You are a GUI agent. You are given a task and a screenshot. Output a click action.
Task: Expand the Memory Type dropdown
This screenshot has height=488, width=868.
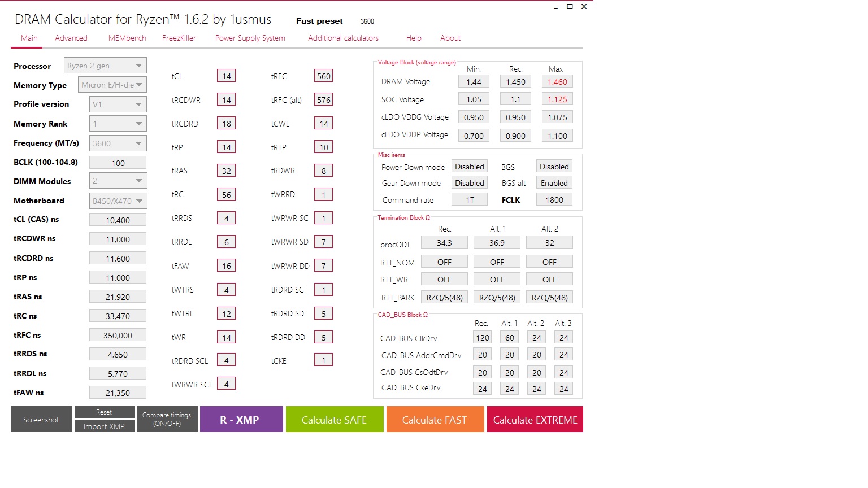point(112,85)
